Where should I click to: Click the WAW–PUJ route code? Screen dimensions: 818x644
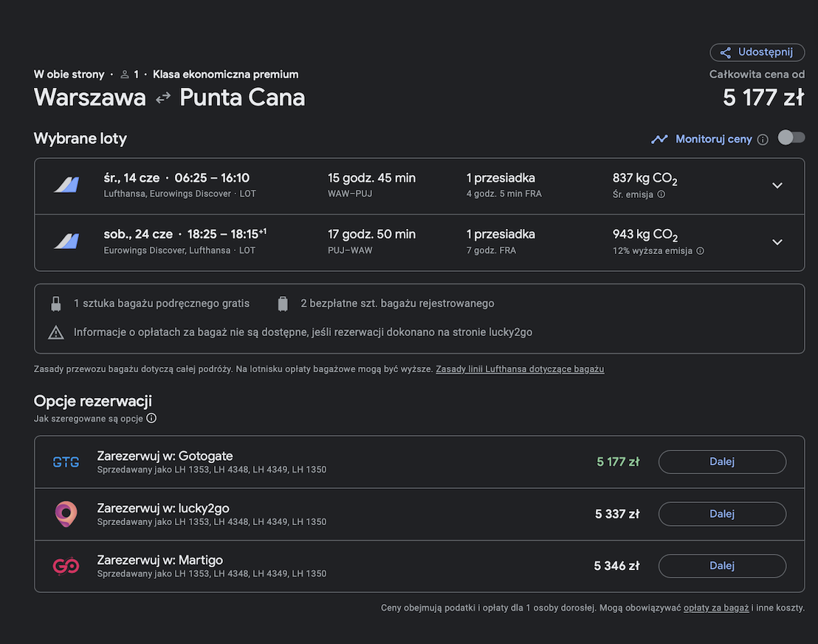click(350, 193)
